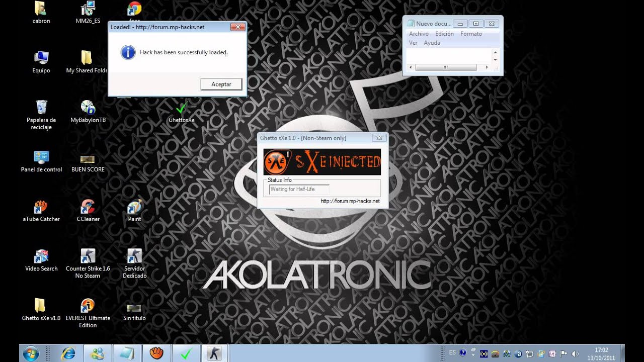Open the Edición menu in Notepad
644x362 pixels.
coord(444,34)
